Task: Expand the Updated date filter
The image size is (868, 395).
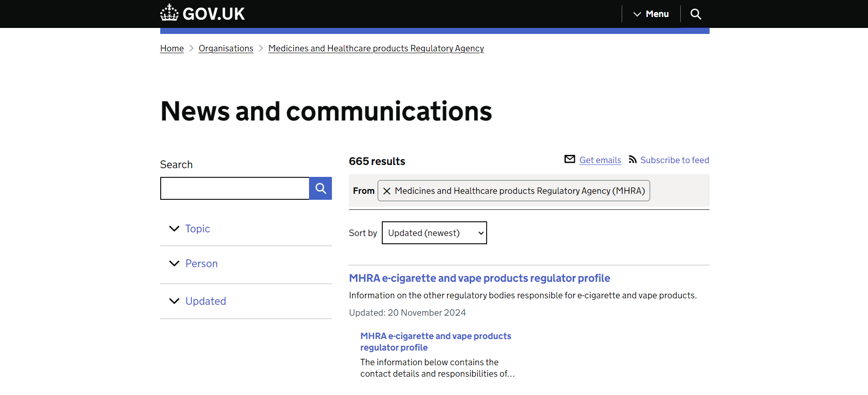Action: click(206, 301)
